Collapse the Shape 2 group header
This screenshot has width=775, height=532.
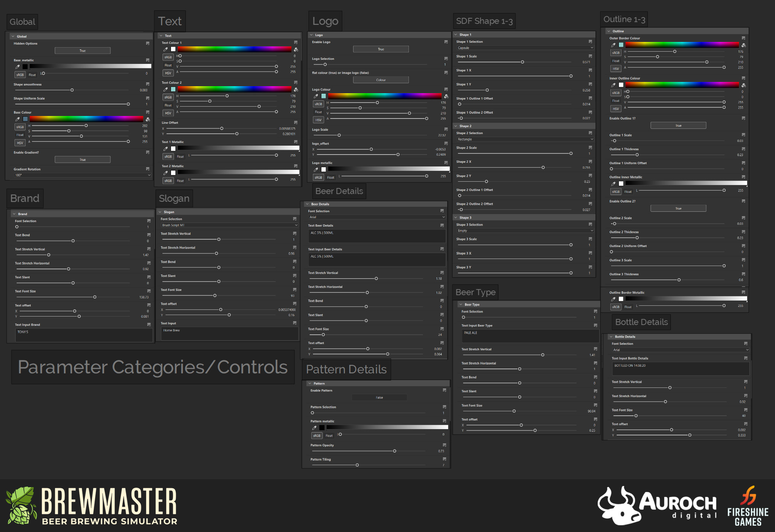pos(456,126)
